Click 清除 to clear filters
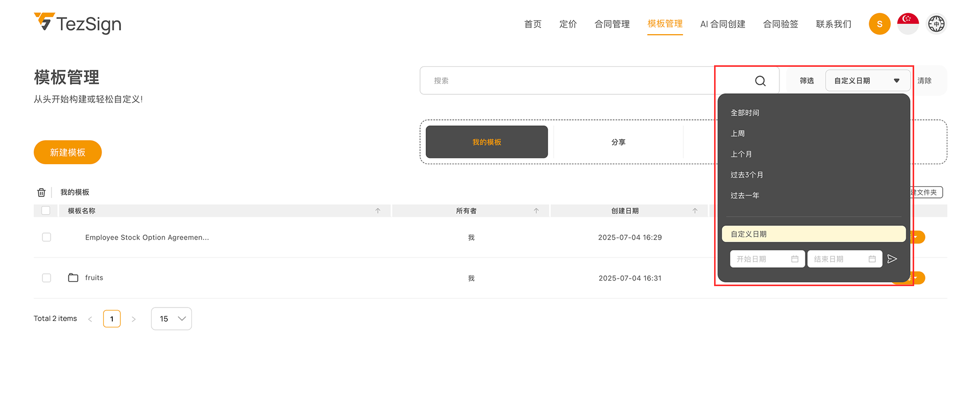 click(924, 81)
